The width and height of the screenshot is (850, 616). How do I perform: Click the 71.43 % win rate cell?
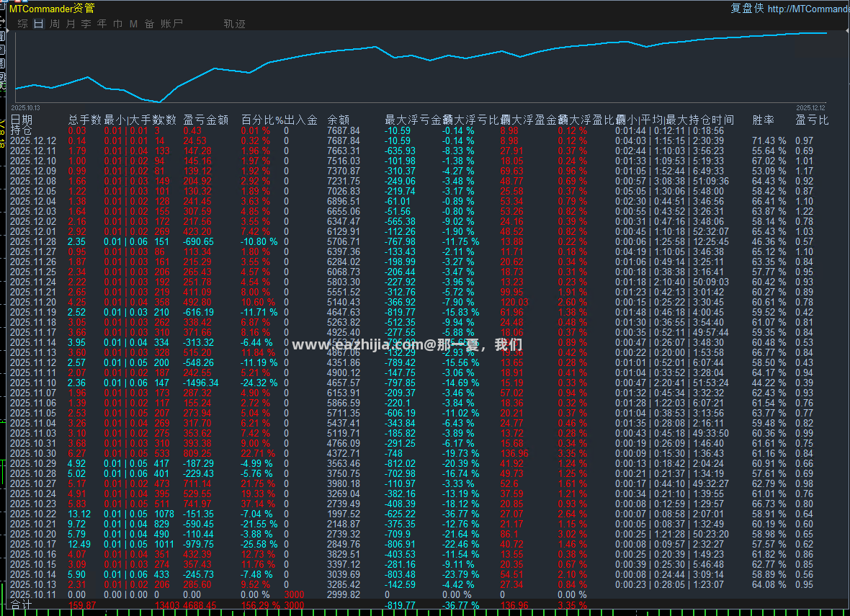tap(769, 140)
